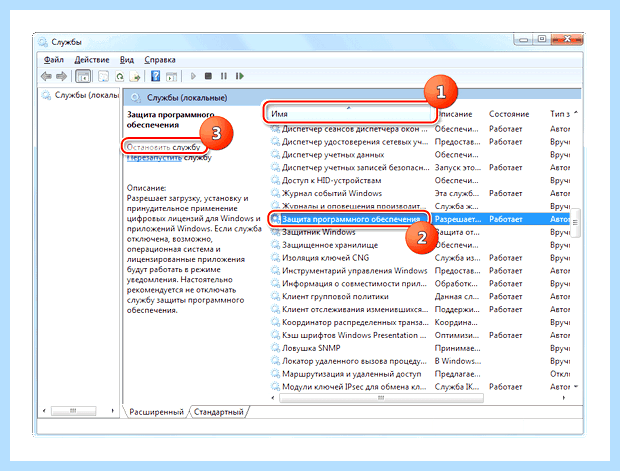Click the vertical scrollbar thumb of services list

(575, 223)
